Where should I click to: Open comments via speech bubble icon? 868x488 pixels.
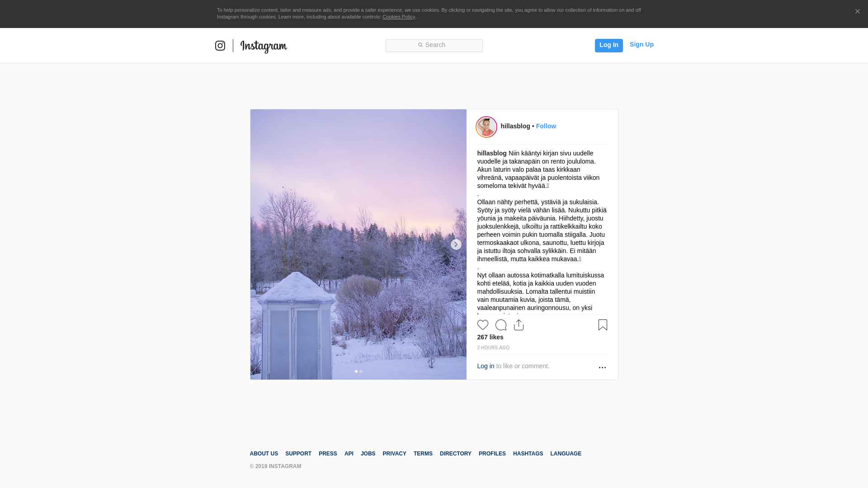click(501, 325)
